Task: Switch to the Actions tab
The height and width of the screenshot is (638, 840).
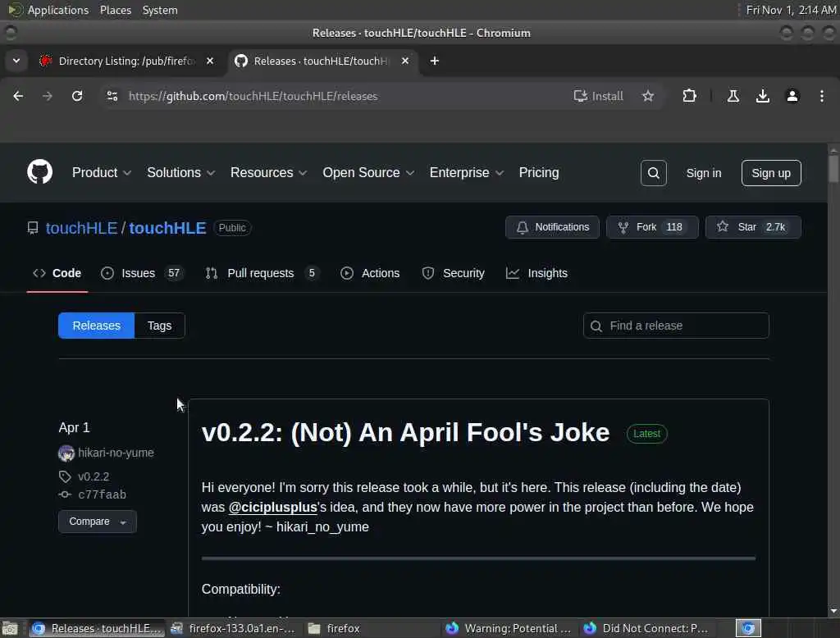Action: [370, 273]
